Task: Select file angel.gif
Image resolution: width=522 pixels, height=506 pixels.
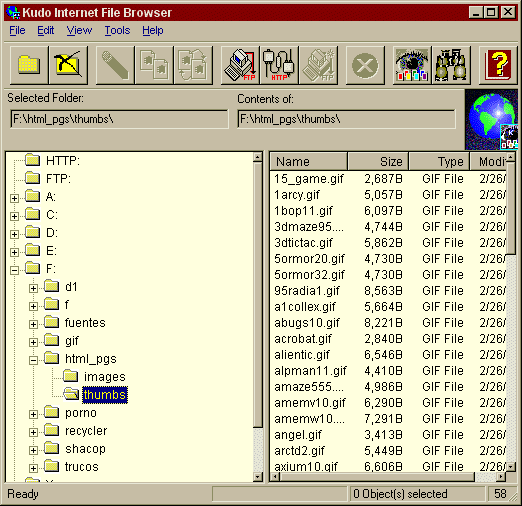Action: point(298,435)
